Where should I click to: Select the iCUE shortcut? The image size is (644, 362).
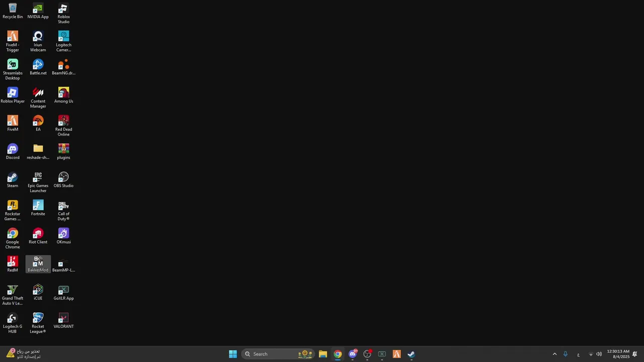pos(38,293)
